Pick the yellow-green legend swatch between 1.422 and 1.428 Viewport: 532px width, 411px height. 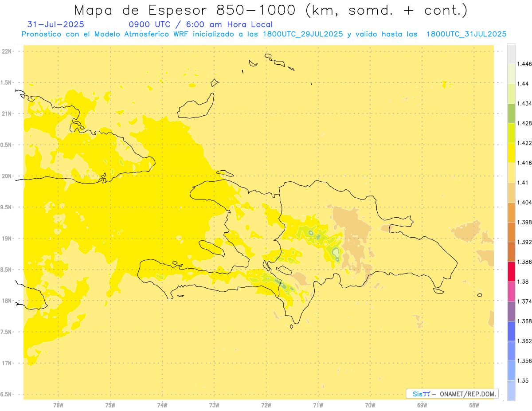(511, 133)
